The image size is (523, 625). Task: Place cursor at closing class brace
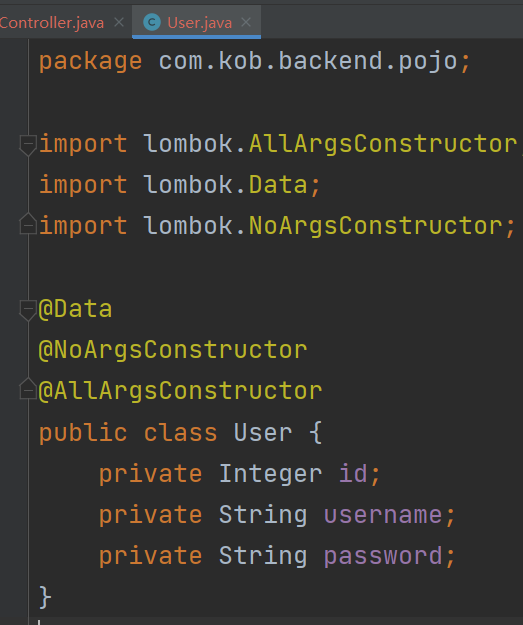point(45,597)
